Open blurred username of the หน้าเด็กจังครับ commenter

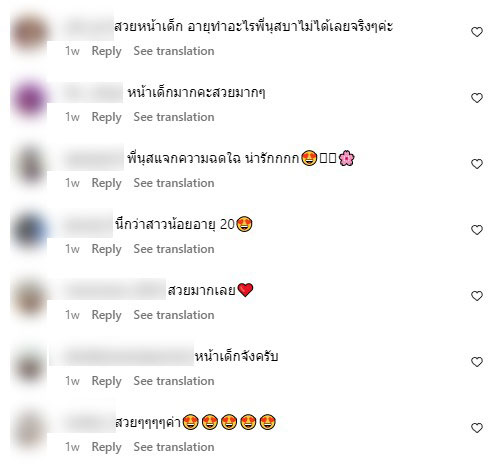(121, 356)
